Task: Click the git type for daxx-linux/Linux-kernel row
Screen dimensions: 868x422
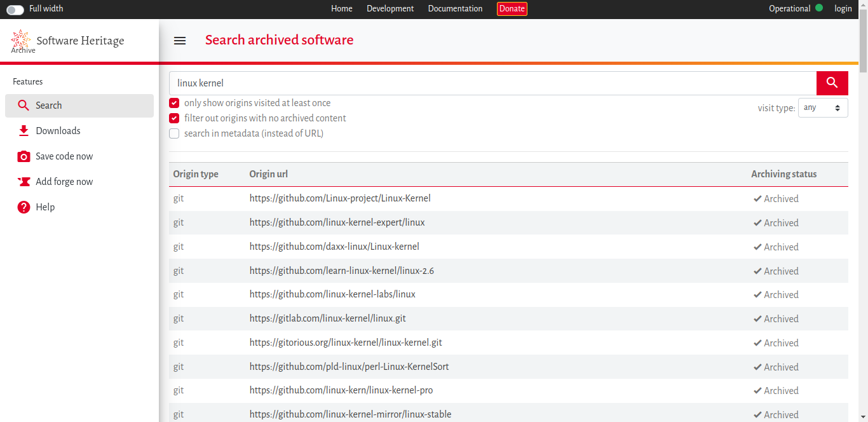Action: click(179, 247)
